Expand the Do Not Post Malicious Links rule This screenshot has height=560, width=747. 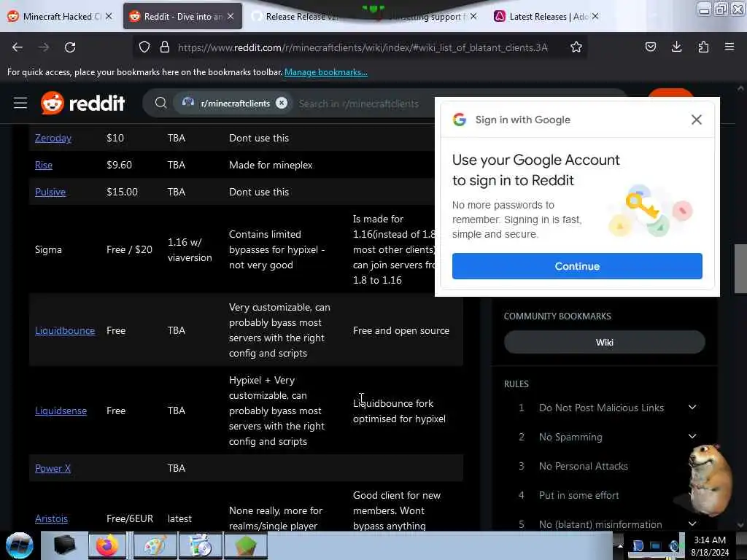click(692, 407)
